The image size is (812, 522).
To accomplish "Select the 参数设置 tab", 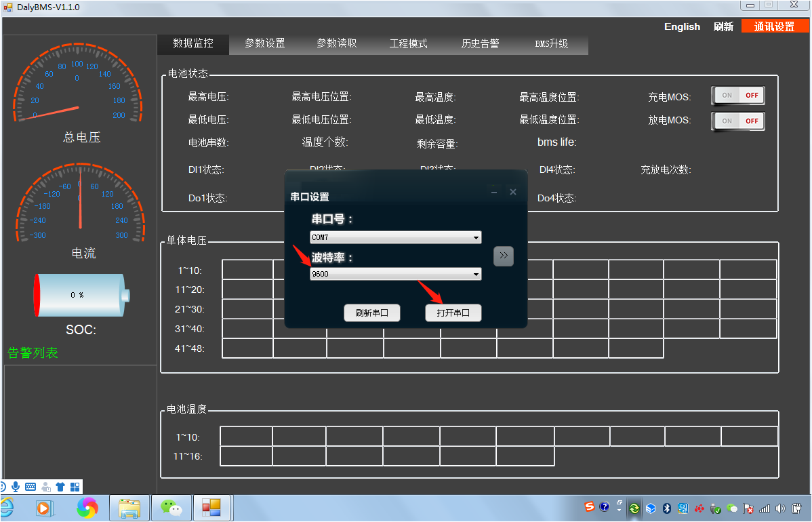I will point(264,43).
